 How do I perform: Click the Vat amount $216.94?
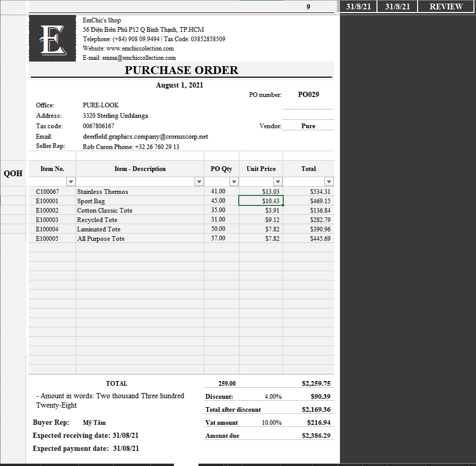tap(319, 423)
